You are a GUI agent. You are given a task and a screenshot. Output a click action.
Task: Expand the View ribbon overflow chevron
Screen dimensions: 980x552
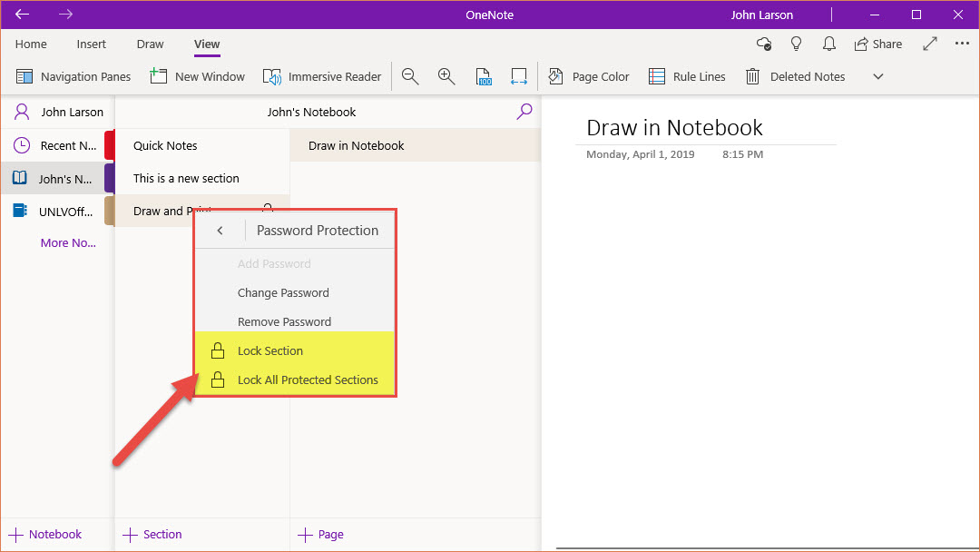877,77
